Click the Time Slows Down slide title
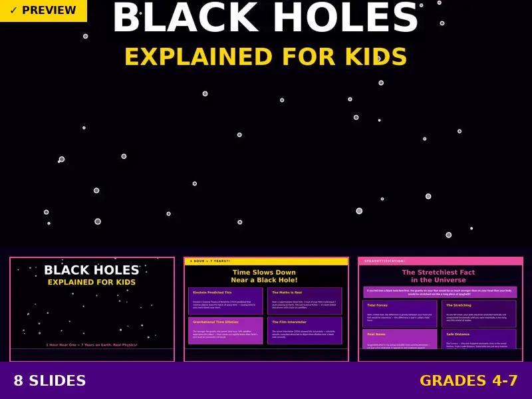This screenshot has height=399, width=532. [x=264, y=276]
